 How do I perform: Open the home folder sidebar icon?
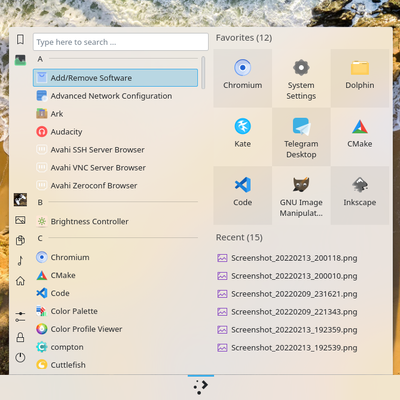(20, 281)
